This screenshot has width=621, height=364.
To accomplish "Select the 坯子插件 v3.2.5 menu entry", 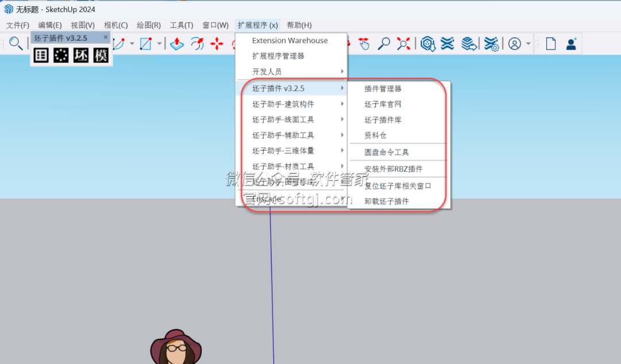I will (x=292, y=89).
